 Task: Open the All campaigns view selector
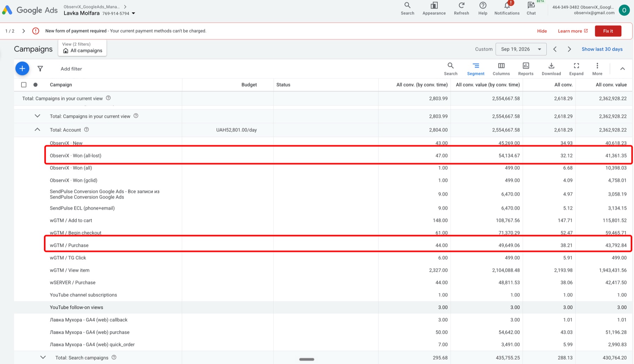point(82,48)
